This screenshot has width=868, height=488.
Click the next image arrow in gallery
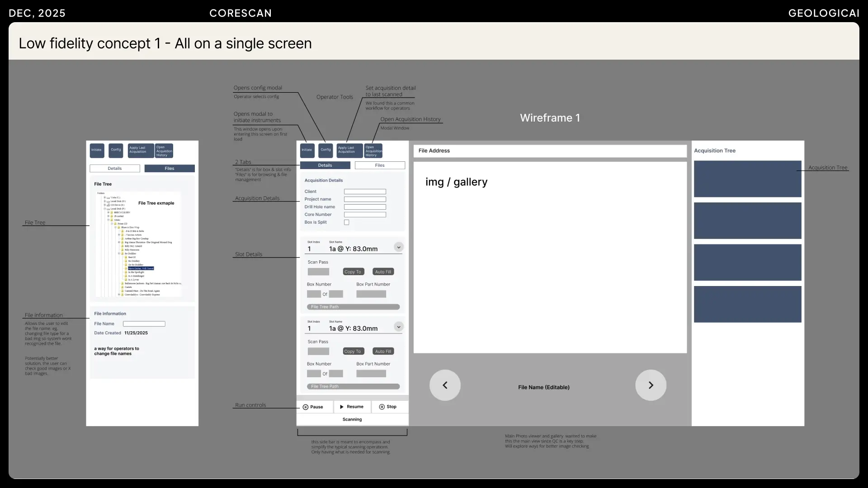coord(651,385)
